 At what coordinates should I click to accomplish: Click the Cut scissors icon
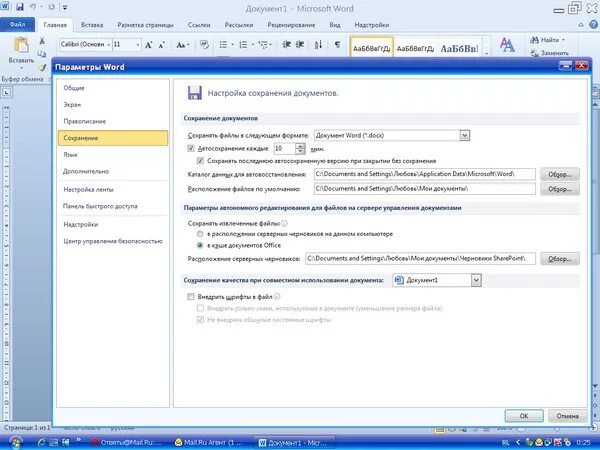[x=42, y=41]
